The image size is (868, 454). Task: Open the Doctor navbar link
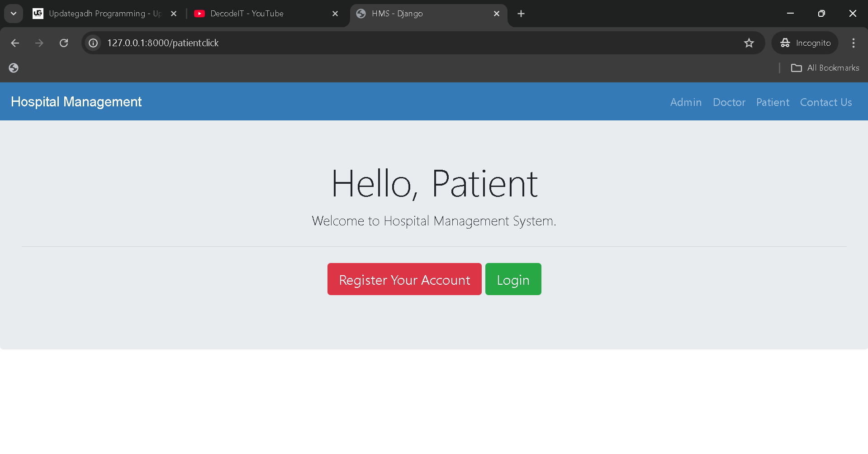pyautogui.click(x=729, y=102)
